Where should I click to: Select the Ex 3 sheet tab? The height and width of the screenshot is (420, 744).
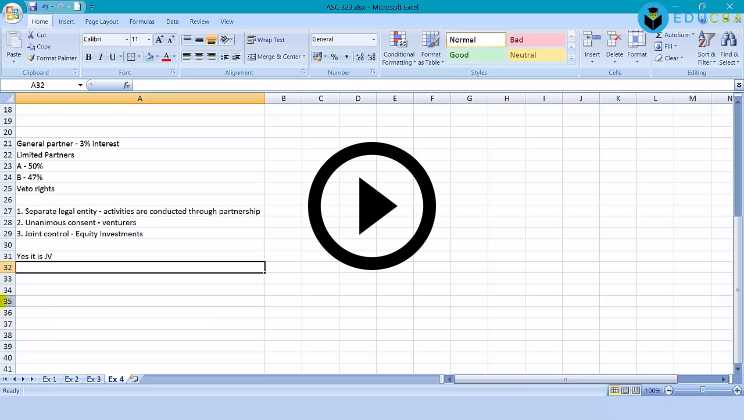[93, 379]
